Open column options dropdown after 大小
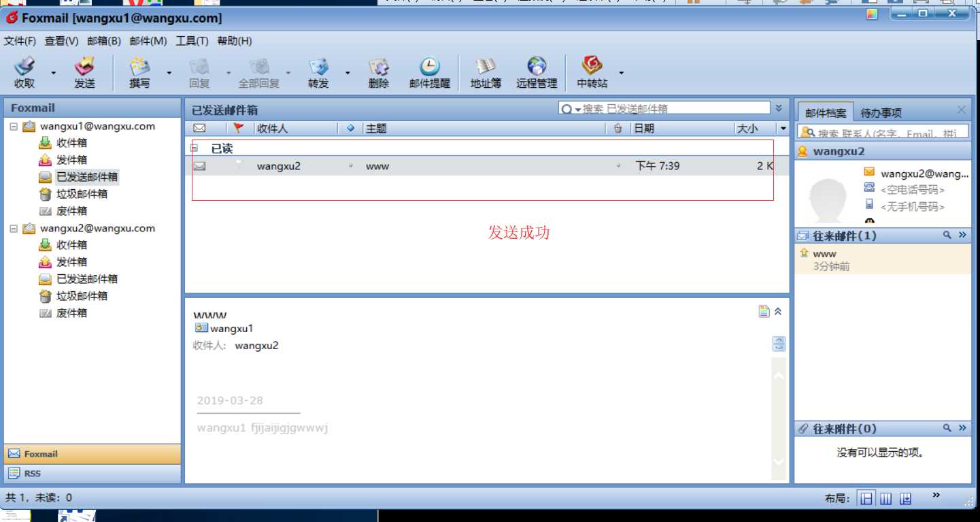This screenshot has width=980, height=522. pos(783,129)
